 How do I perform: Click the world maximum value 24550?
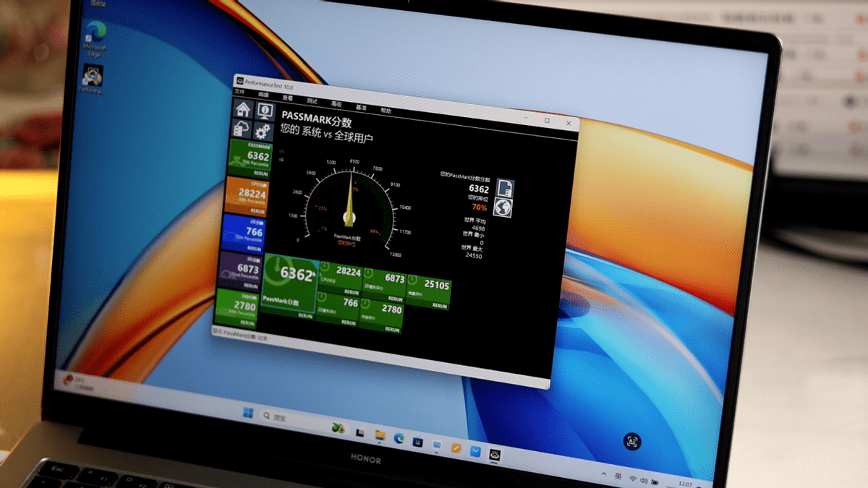coord(473,256)
